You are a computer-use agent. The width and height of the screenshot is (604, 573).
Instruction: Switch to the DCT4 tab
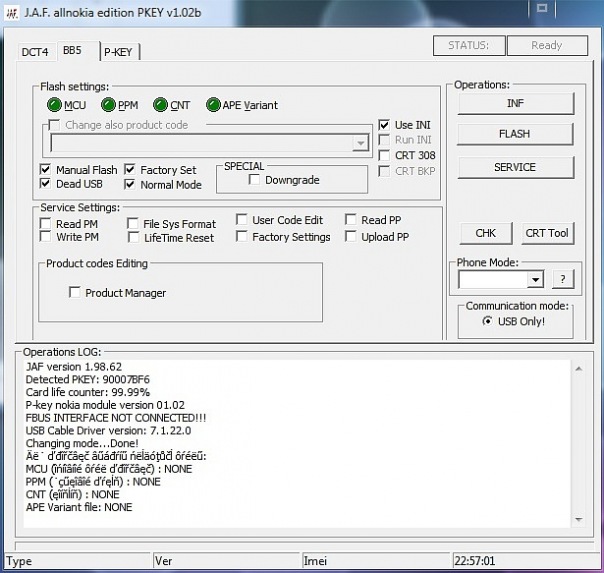coord(35,52)
